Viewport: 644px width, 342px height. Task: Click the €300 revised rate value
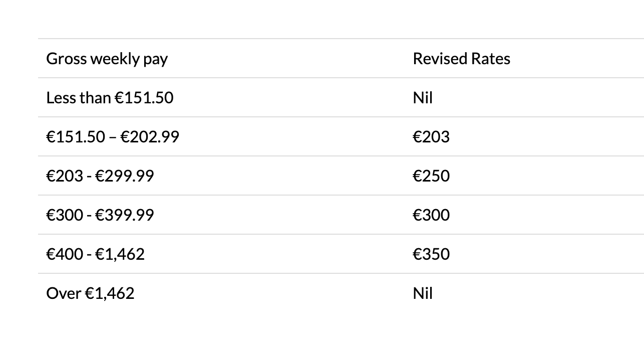431,215
